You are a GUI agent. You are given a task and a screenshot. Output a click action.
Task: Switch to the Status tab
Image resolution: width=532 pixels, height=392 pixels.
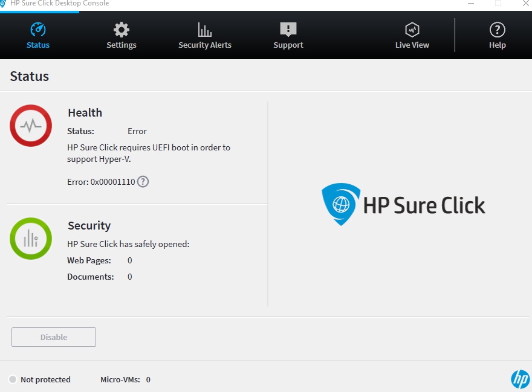coord(37,34)
